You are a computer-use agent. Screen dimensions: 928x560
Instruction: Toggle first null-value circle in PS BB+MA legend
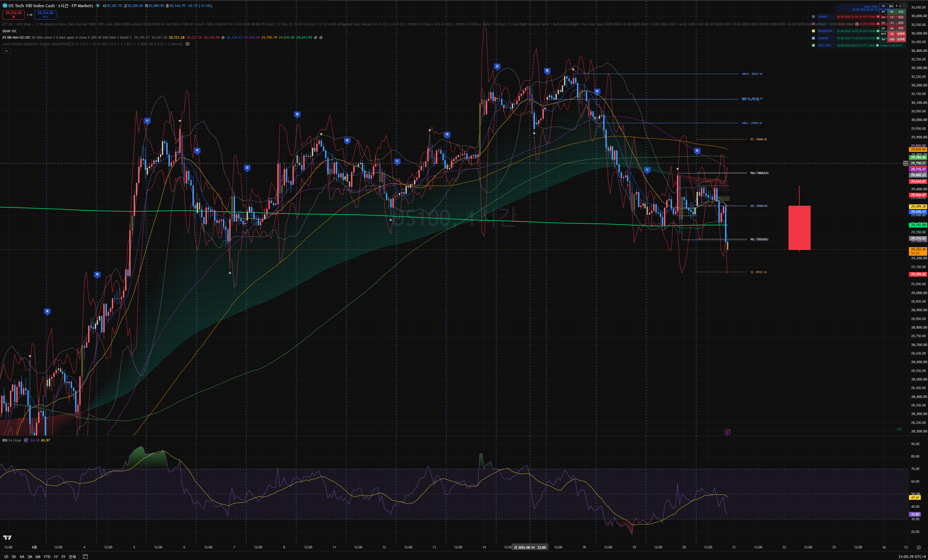coord(223,38)
